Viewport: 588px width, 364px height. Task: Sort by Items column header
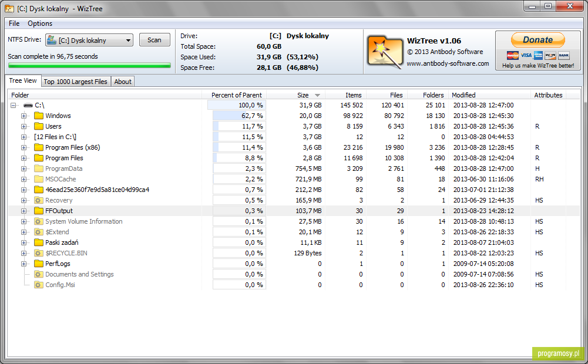[346, 95]
